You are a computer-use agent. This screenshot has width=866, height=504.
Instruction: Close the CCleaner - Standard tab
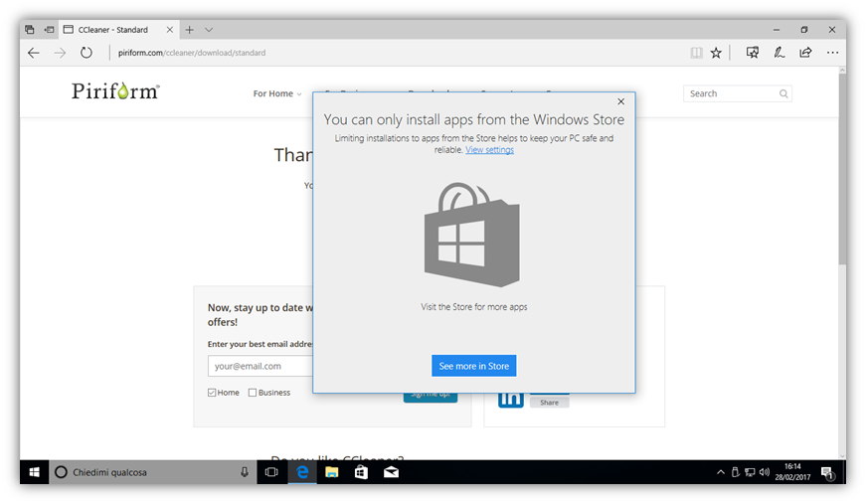[x=170, y=30]
